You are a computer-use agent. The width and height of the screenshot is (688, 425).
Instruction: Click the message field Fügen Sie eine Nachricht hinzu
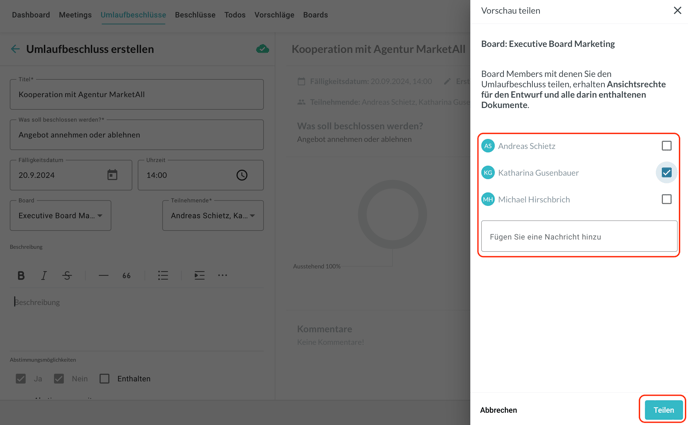[579, 237]
